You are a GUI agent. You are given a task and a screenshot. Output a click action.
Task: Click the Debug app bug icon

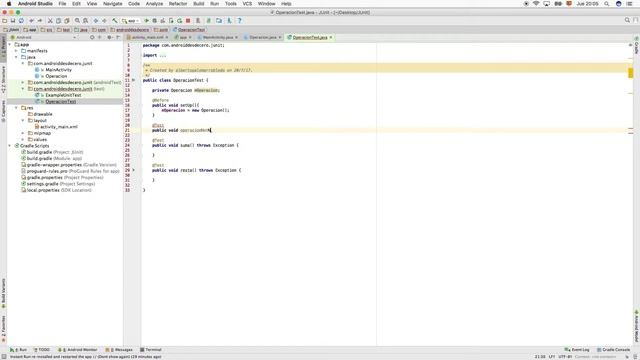[x=155, y=20]
